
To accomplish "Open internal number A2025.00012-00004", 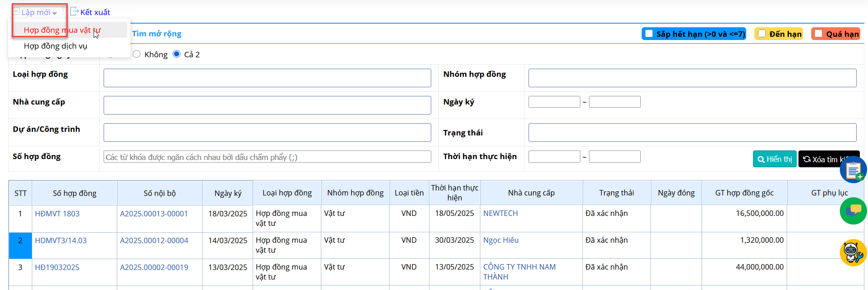I will click(154, 240).
